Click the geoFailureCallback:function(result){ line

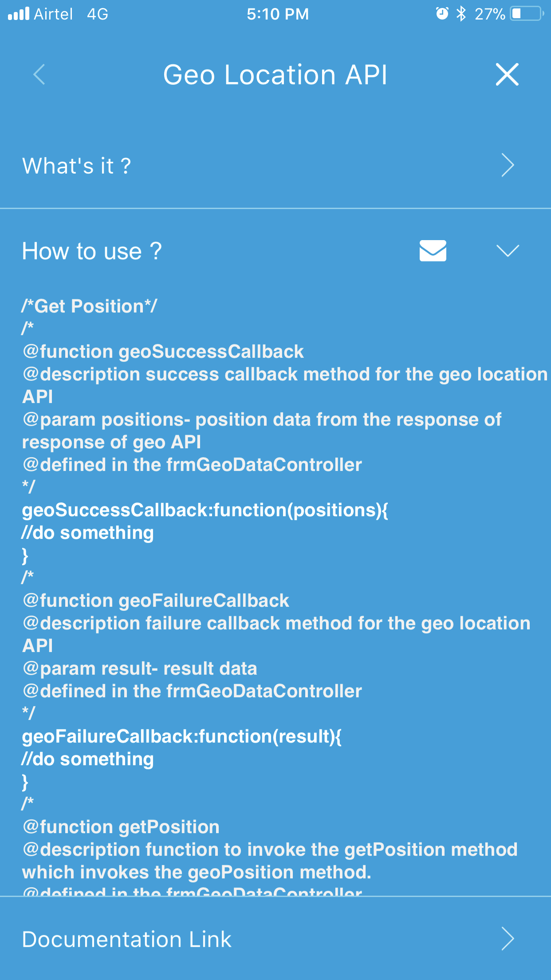click(182, 736)
